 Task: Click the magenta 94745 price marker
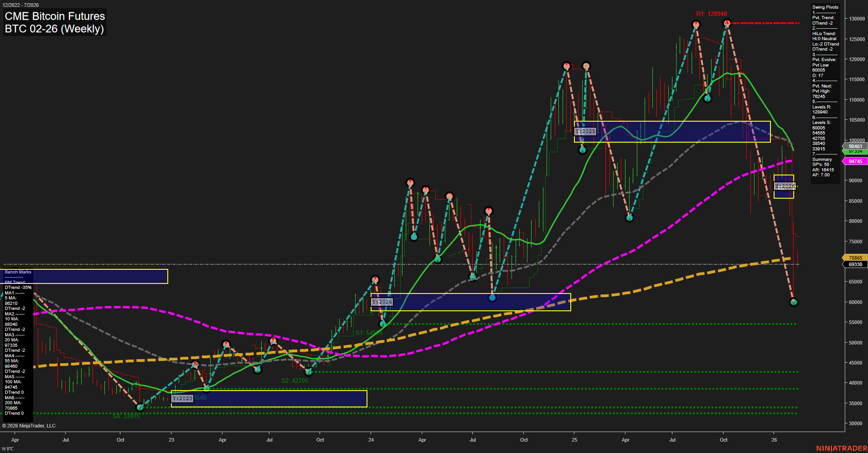[x=855, y=161]
